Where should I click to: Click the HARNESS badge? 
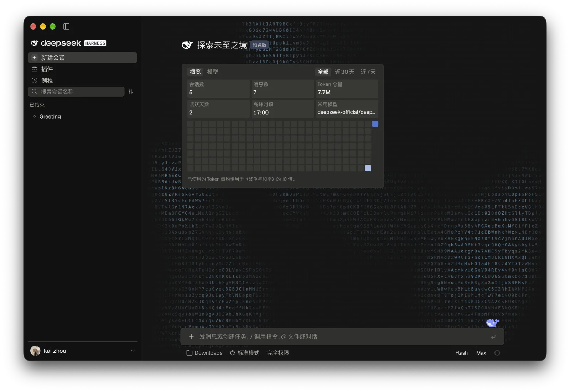(95, 43)
